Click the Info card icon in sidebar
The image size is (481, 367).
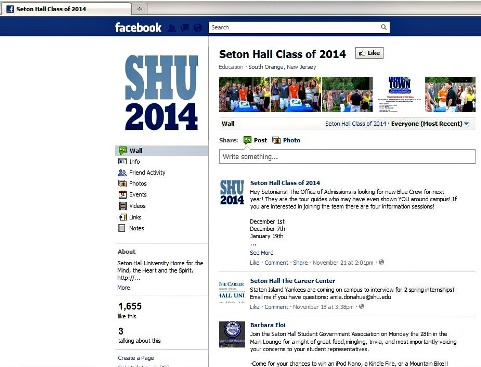(x=122, y=161)
